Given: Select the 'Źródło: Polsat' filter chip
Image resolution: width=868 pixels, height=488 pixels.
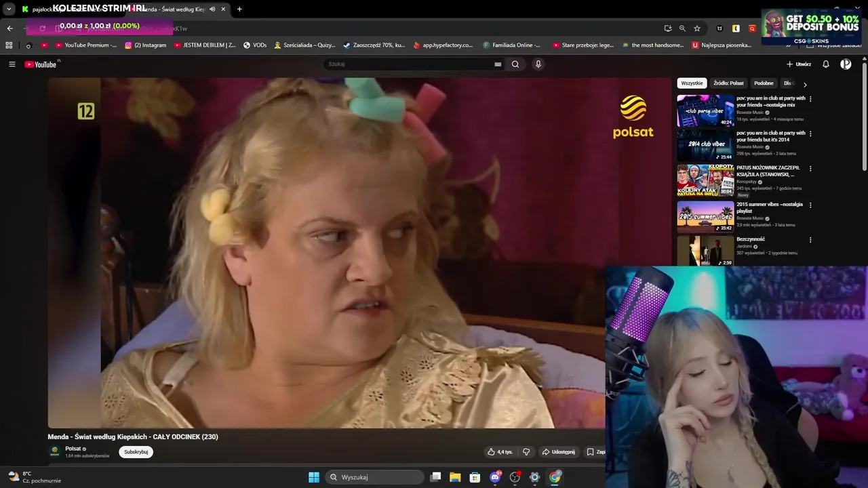Looking at the screenshot, I should [x=728, y=83].
